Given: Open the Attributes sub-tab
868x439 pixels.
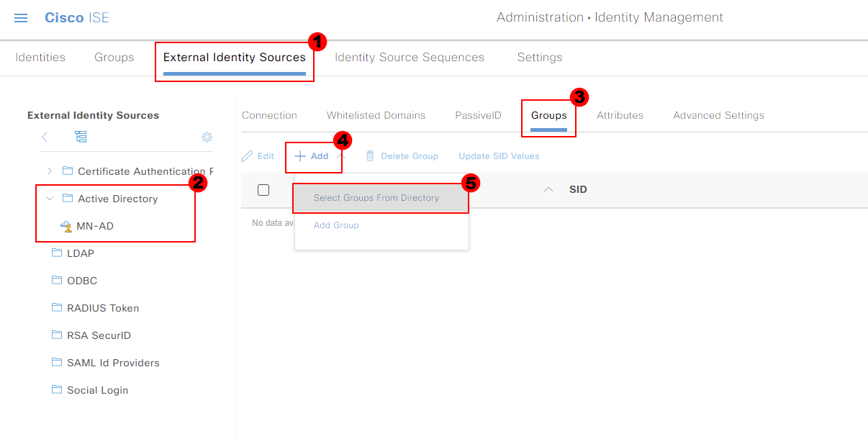Looking at the screenshot, I should (x=620, y=115).
